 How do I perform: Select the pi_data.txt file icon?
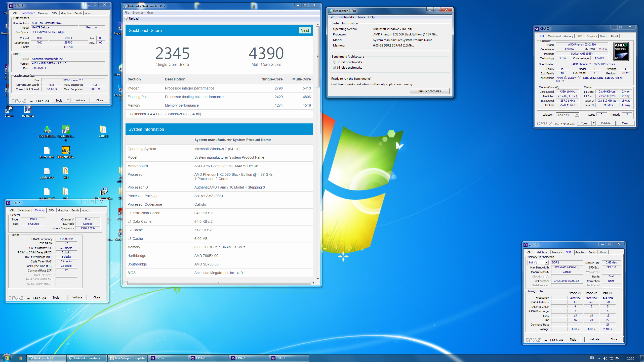(47, 173)
